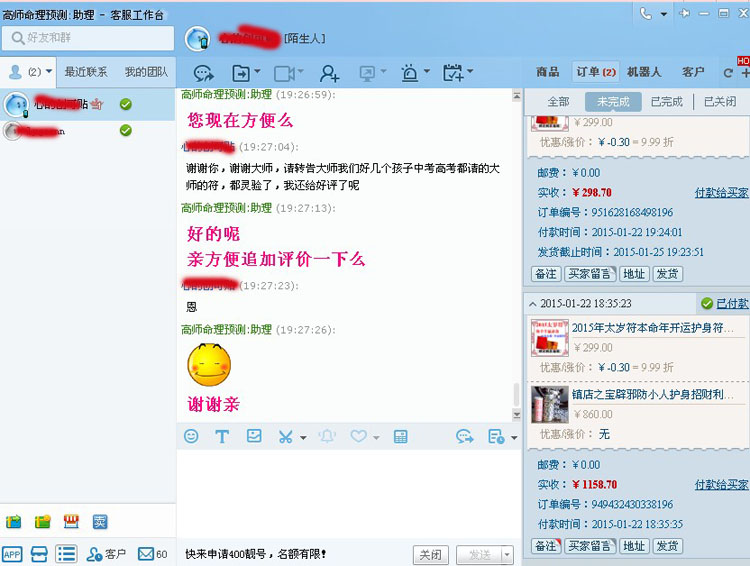Select the 已完成 order filter
750x566 pixels.
coord(666,102)
